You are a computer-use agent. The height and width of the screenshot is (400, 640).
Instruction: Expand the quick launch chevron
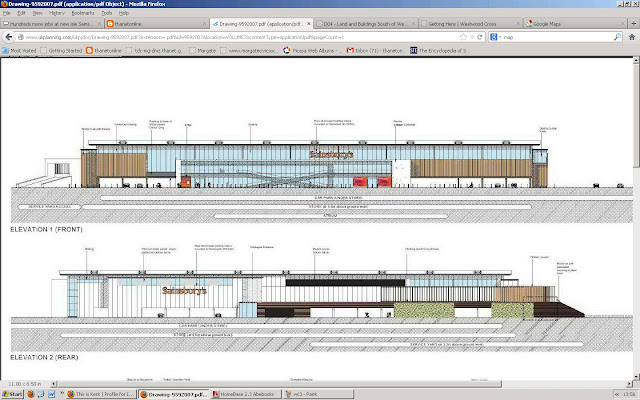pyautogui.click(x=62, y=393)
